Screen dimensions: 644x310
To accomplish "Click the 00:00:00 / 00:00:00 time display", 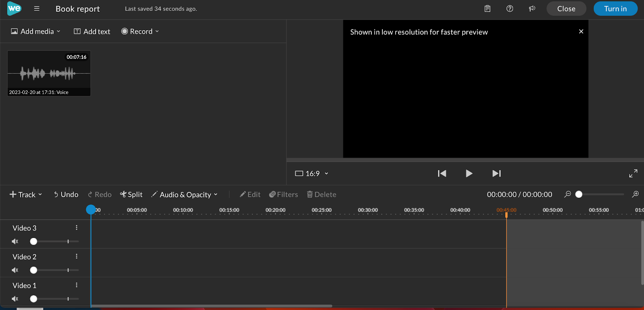I will [x=520, y=194].
